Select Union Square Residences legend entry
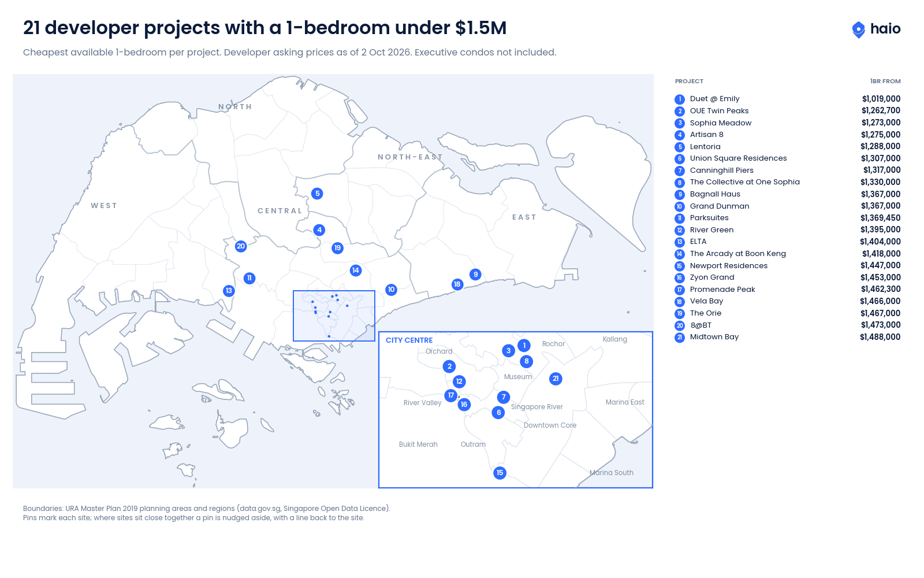 tap(788, 158)
